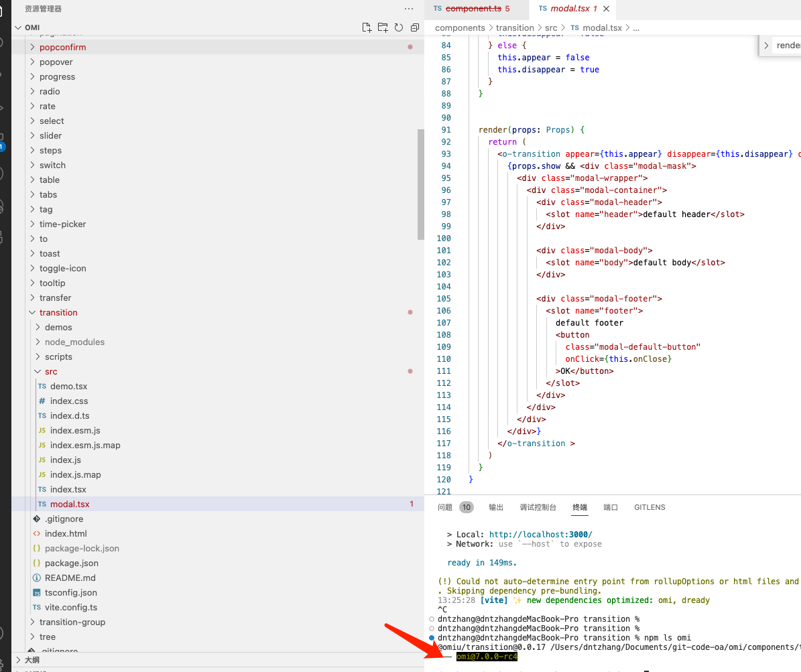The height and width of the screenshot is (672, 801).
Task: Open demo.tsx file
Action: click(x=68, y=387)
